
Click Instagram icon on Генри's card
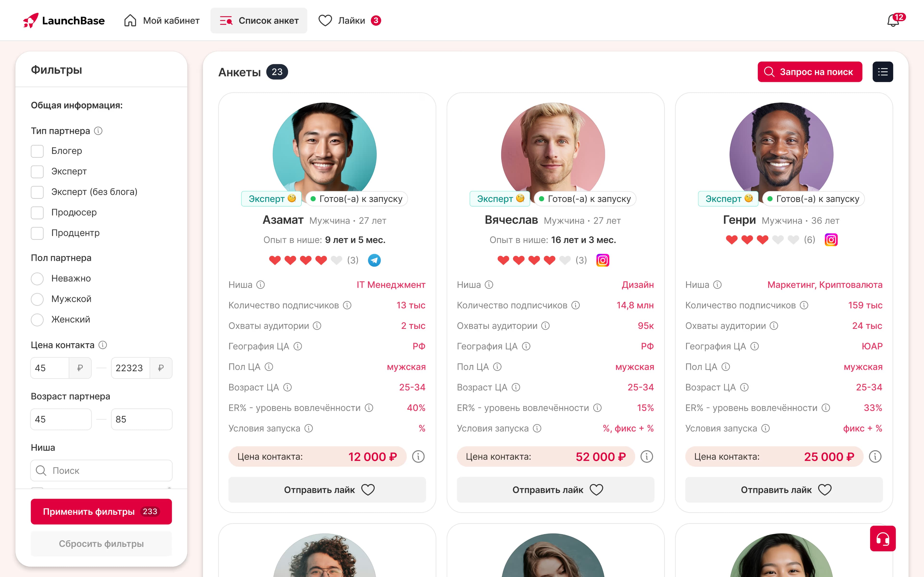[x=831, y=240]
